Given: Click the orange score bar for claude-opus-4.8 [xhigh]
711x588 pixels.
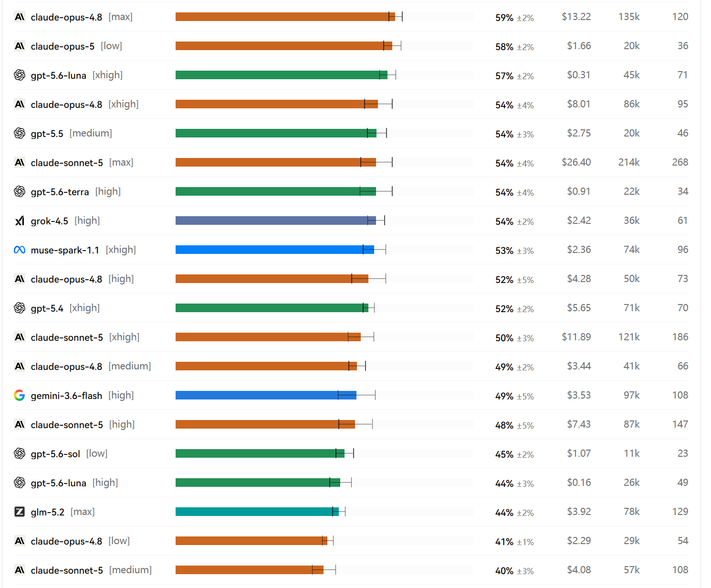Looking at the screenshot, I should [277, 104].
